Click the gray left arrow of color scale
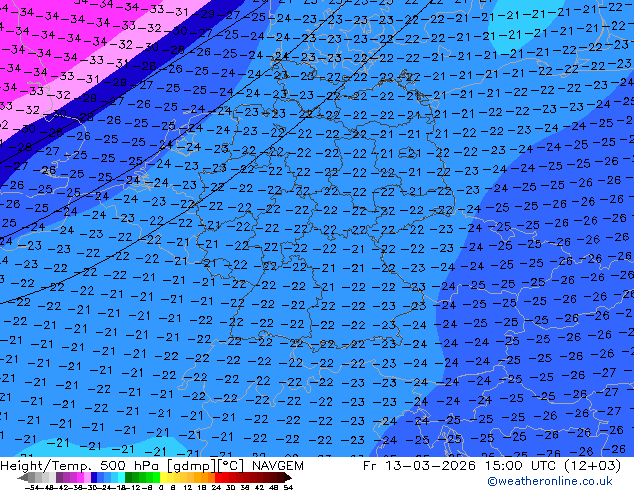 pos(23,478)
